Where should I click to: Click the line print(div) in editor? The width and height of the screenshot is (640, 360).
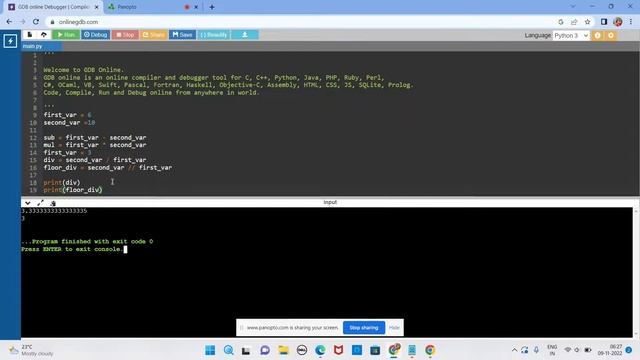(x=62, y=182)
